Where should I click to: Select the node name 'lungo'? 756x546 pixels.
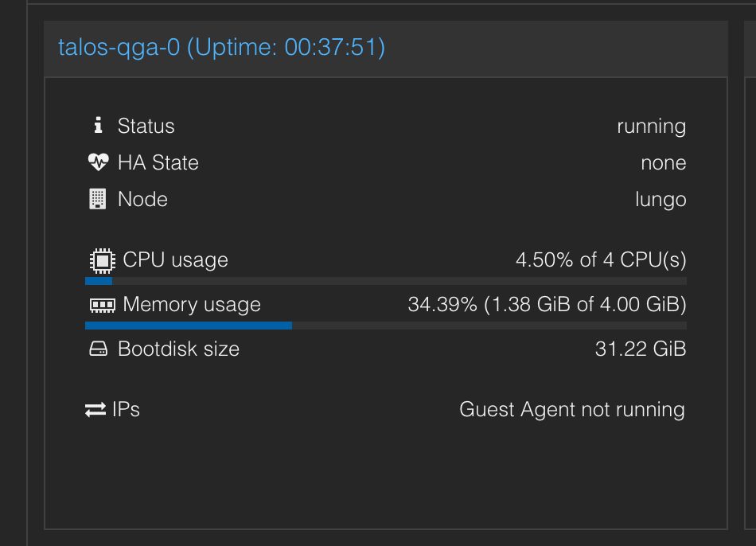[661, 200]
